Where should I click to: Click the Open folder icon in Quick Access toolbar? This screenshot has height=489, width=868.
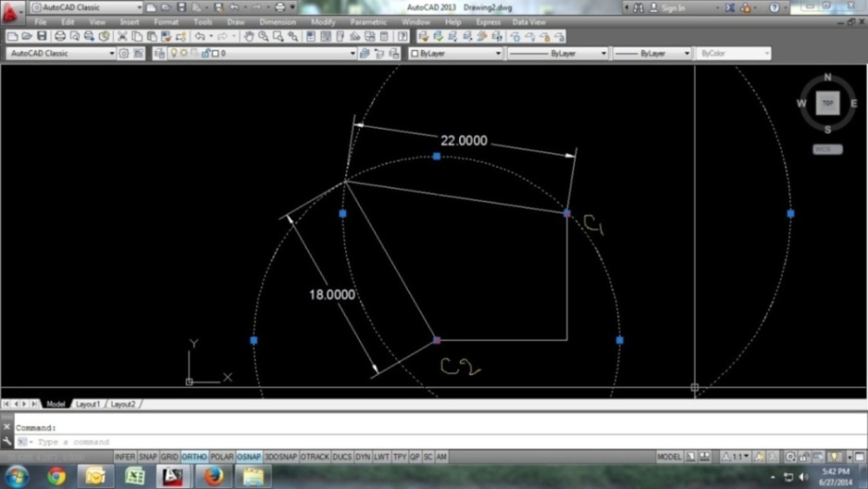[x=166, y=8]
